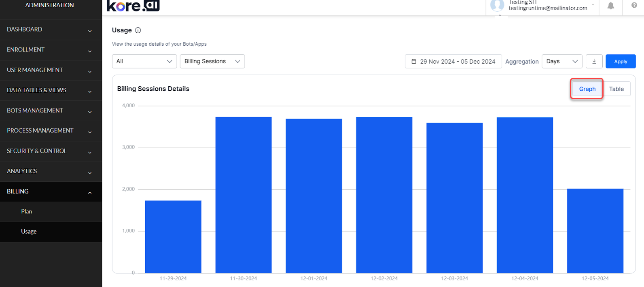Click the download usage data icon
Image resolution: width=644 pixels, height=287 pixels.
pyautogui.click(x=594, y=62)
